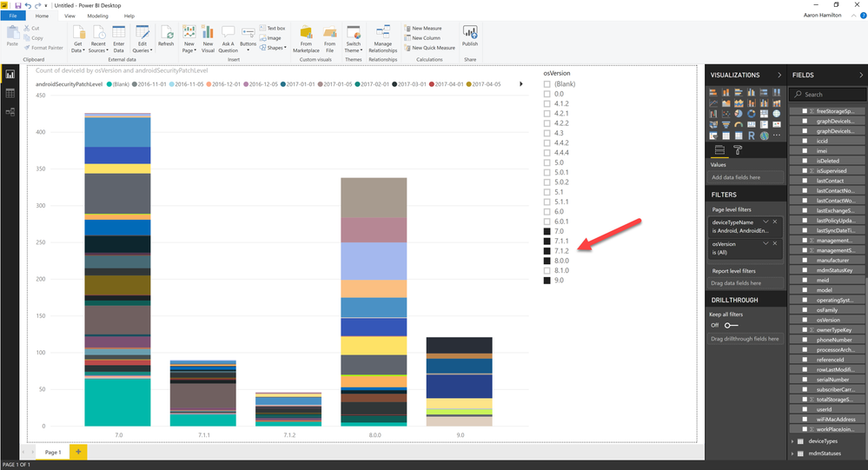Screen dimensions: 868x470
Task: Collapse the Visualizations pane
Action: [x=779, y=76]
